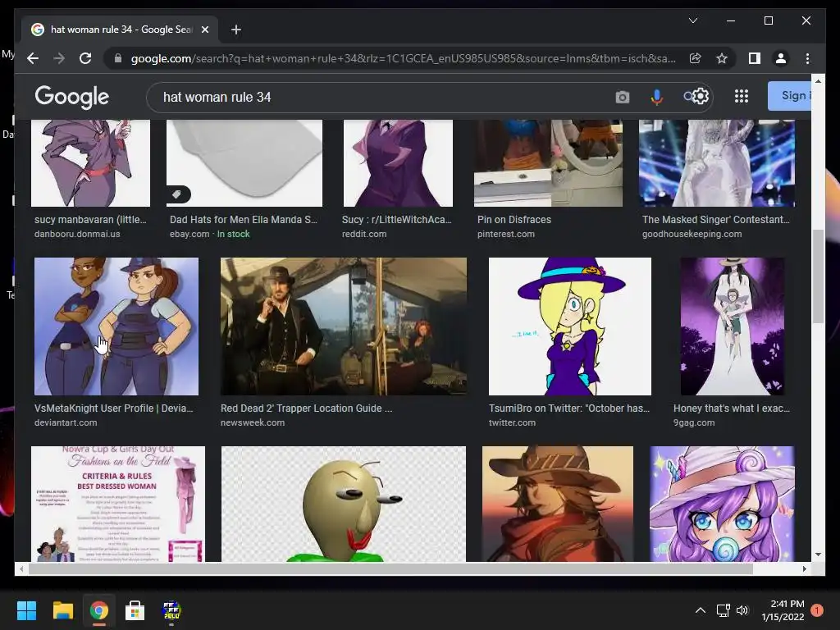840x630 pixels.
Task: Open the Pin on Disfraces thumbnail
Action: (548, 163)
